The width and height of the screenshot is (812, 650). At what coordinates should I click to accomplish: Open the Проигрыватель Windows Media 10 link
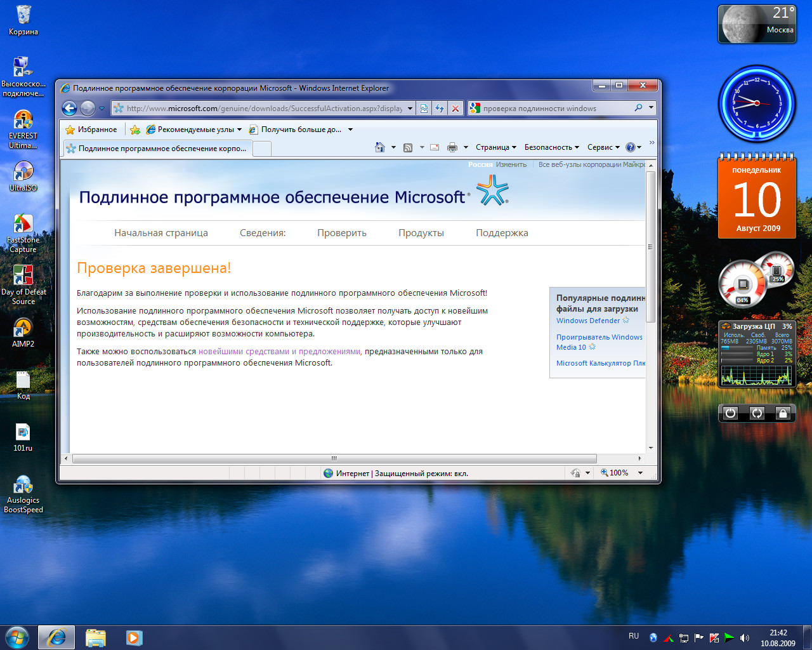point(599,342)
